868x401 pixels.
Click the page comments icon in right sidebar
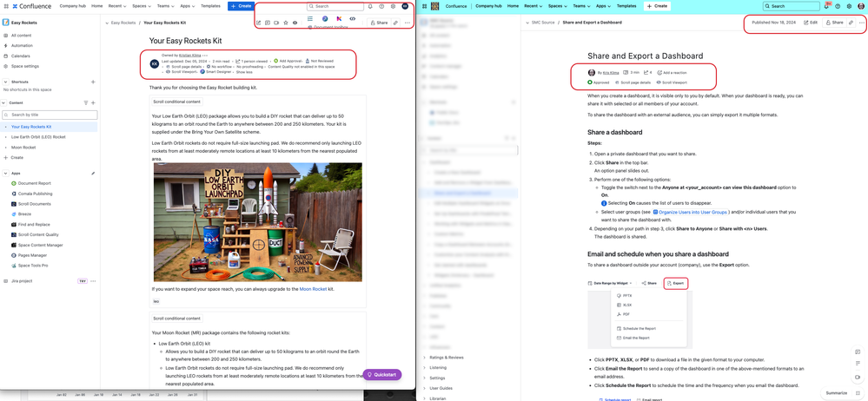(858, 352)
